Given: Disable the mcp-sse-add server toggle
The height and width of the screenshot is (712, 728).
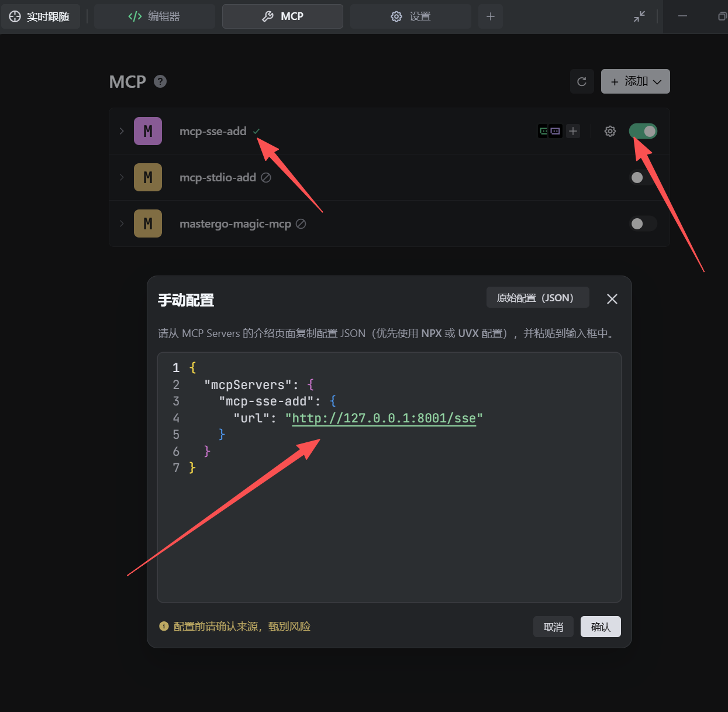Looking at the screenshot, I should click(643, 131).
